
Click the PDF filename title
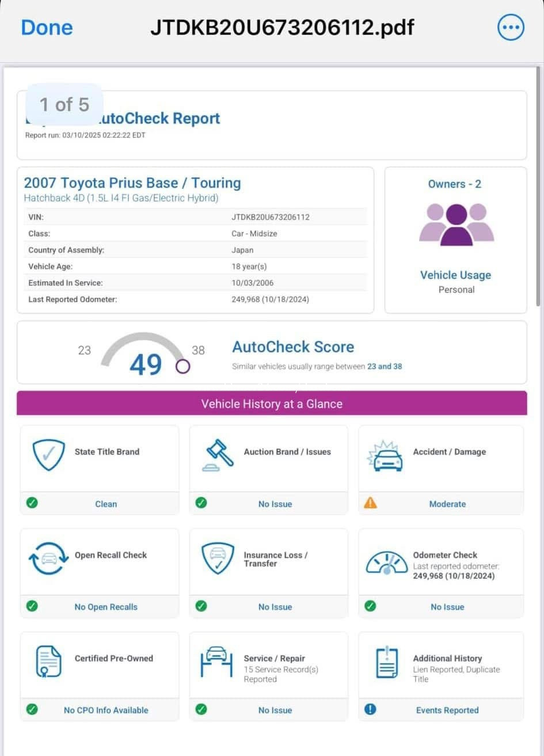282,27
